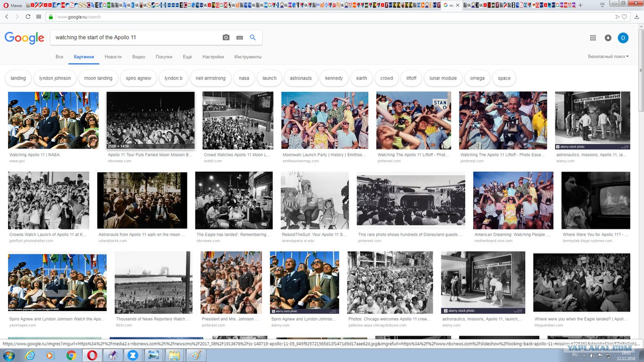Apply the 'kennedy' filter chip
Screen dimensions: 644x362
click(x=334, y=78)
